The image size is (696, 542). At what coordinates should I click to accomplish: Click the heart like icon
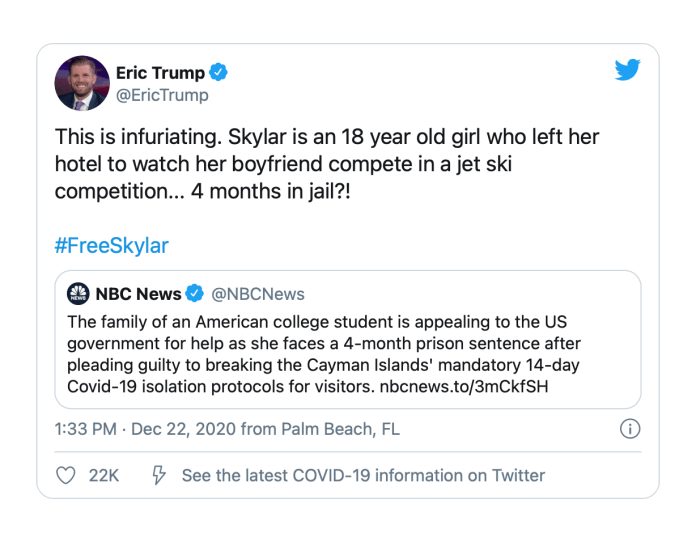click(x=66, y=475)
